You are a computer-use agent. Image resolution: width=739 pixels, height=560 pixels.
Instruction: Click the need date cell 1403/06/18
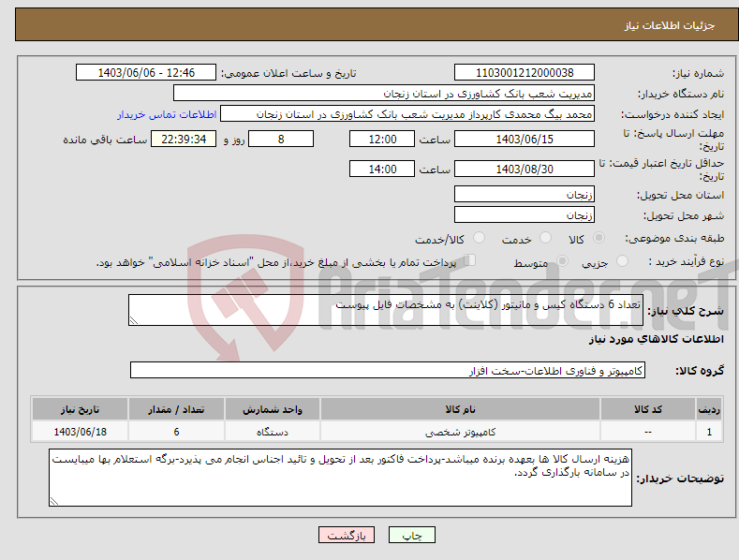pos(81,432)
